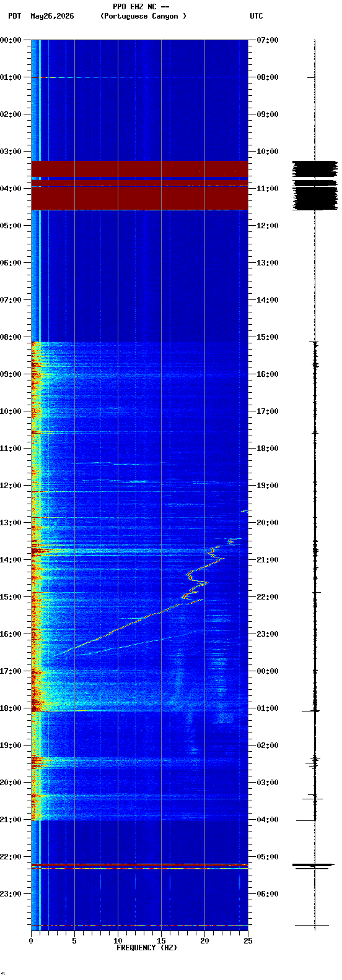This screenshot has height=980, width=342.
Task: Click the UTC axis '12:00' label
Action: pos(268,226)
